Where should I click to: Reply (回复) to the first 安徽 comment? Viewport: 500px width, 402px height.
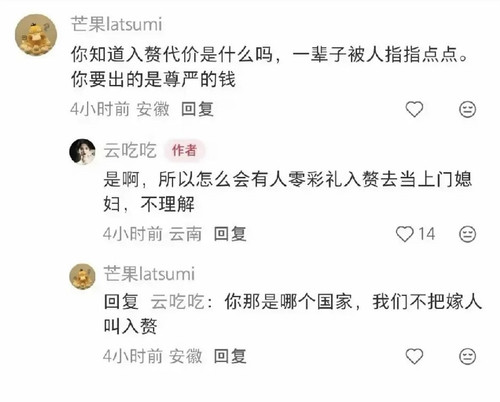(197, 109)
